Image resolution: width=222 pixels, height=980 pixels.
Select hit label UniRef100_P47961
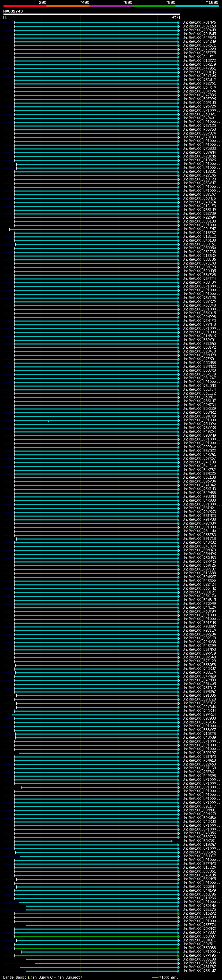199,68
